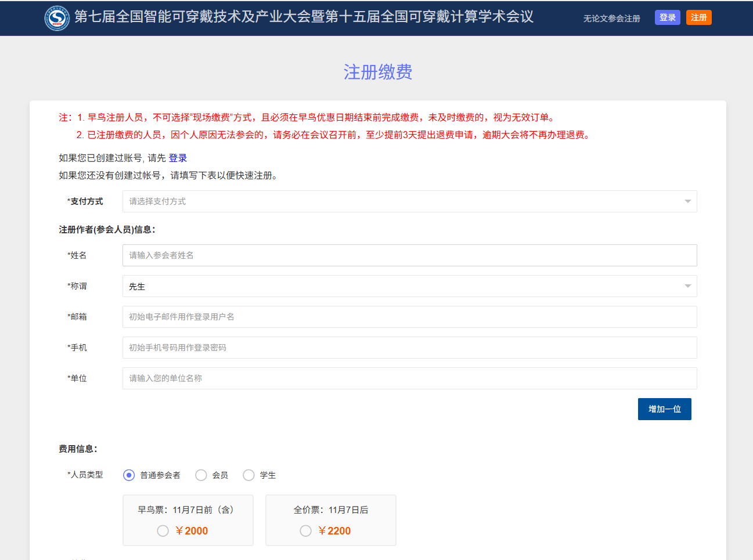Open the 无论文参会注册 menu item
Viewport: 753px width, 560px height.
tap(611, 19)
